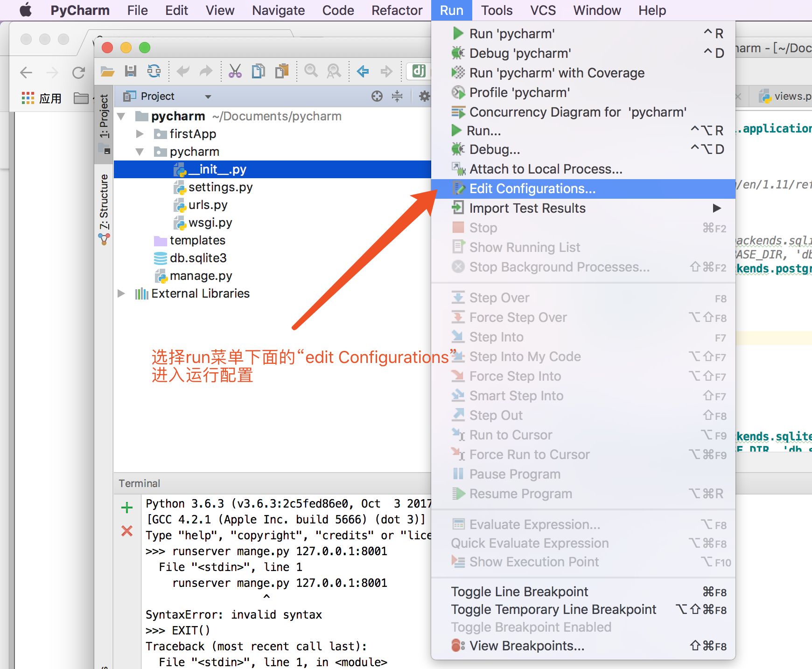Click the Cut scissors icon
This screenshot has width=812, height=669.
pos(235,71)
